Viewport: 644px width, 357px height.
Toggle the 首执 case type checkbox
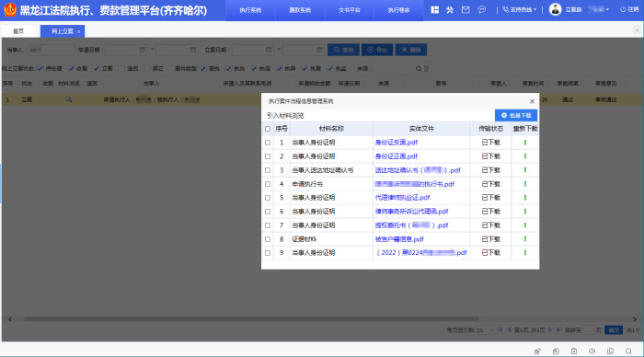tap(203, 69)
